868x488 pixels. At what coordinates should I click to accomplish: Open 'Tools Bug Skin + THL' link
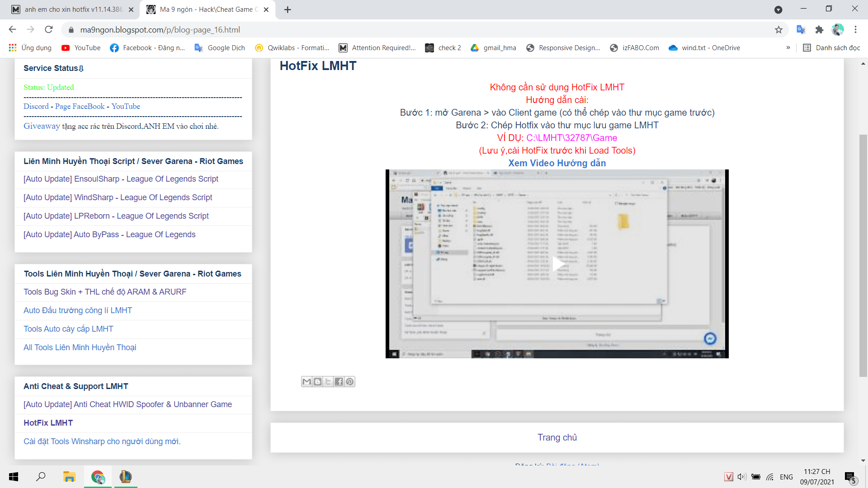click(105, 292)
